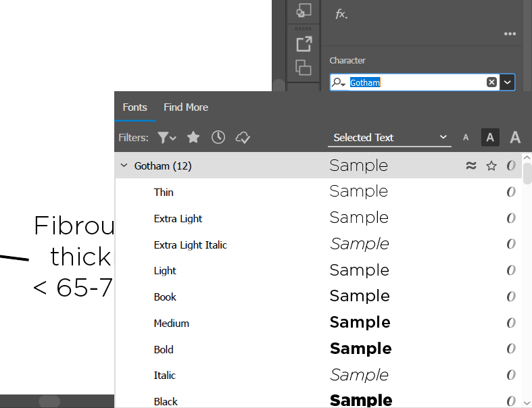Click the canvas horizontal scrollbar thumb
Viewport: 532px width, 408px height.
[x=49, y=401]
